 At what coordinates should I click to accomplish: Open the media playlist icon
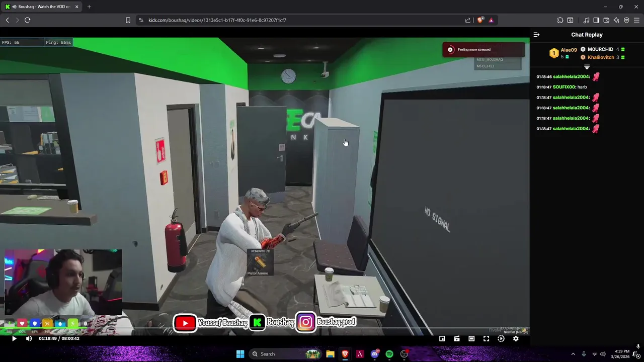pyautogui.click(x=586, y=20)
